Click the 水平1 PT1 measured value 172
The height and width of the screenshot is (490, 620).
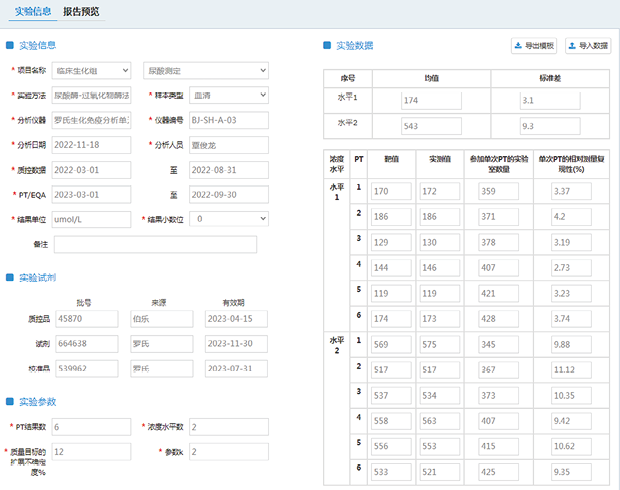click(x=440, y=191)
